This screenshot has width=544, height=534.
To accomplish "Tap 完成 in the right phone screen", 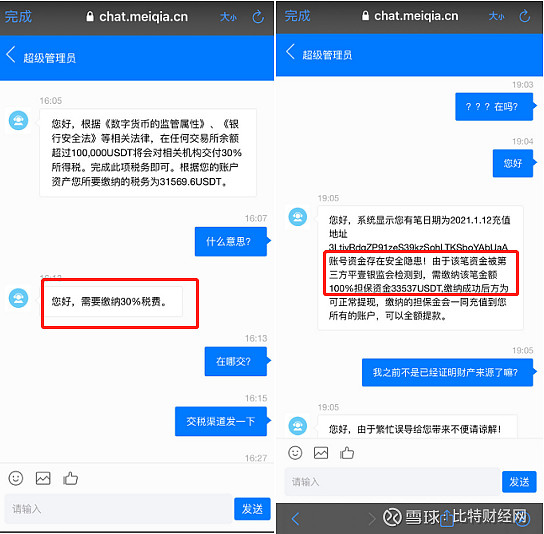I will 297,16.
